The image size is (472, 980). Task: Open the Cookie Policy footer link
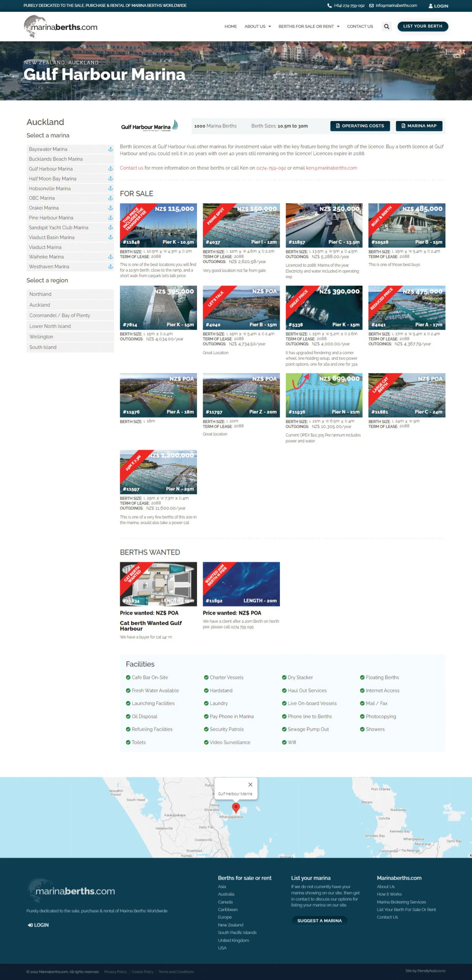tap(142, 972)
